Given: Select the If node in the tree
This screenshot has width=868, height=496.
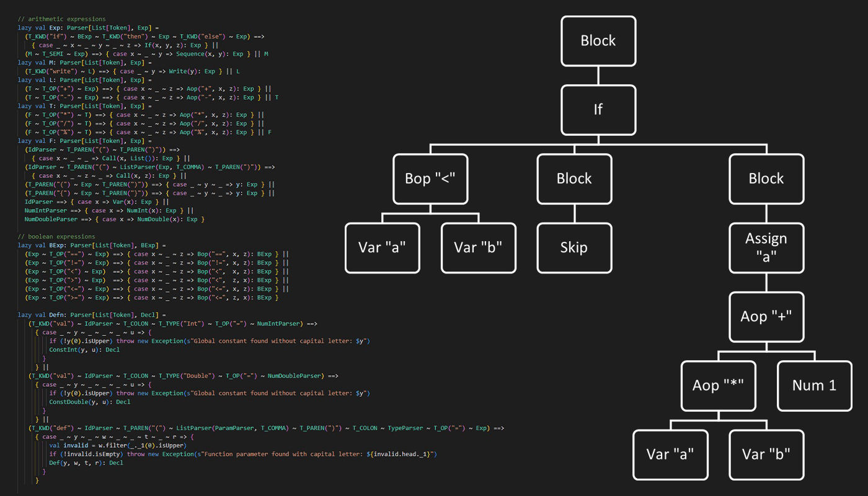Looking at the screenshot, I should [598, 110].
